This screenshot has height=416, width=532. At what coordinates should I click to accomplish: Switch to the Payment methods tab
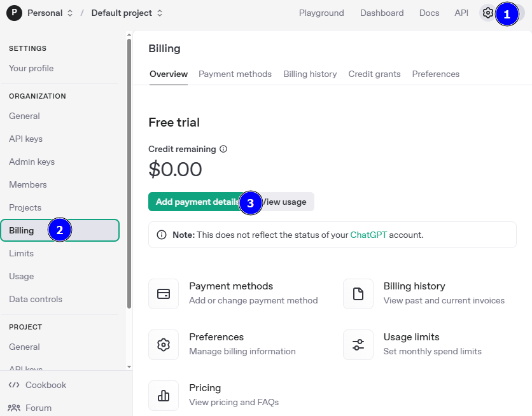[x=235, y=74]
